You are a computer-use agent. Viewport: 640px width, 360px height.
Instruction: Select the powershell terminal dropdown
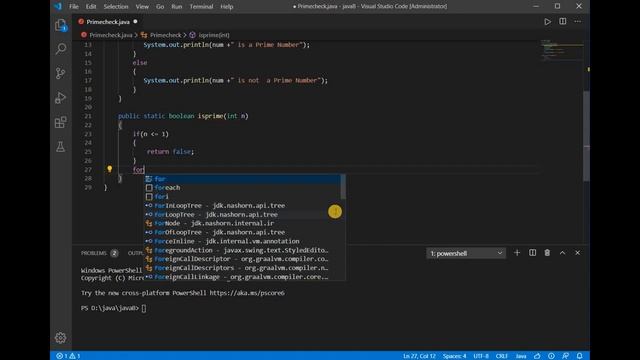coord(466,253)
